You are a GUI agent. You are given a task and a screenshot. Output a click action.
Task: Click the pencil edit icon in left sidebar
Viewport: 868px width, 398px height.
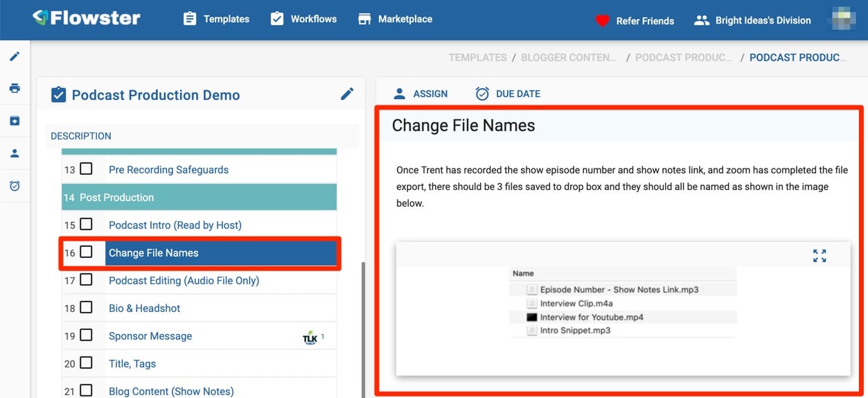point(15,56)
